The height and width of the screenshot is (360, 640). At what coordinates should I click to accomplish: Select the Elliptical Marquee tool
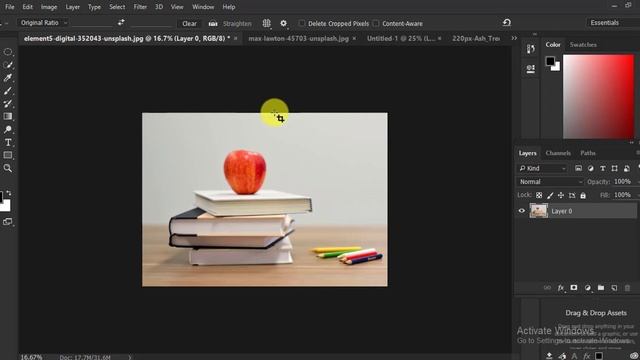pos(8,52)
